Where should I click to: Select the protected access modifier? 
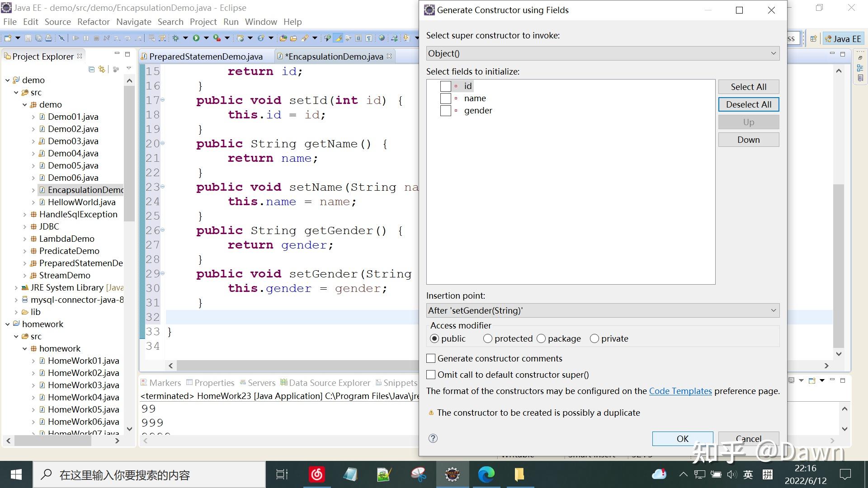(488, 338)
